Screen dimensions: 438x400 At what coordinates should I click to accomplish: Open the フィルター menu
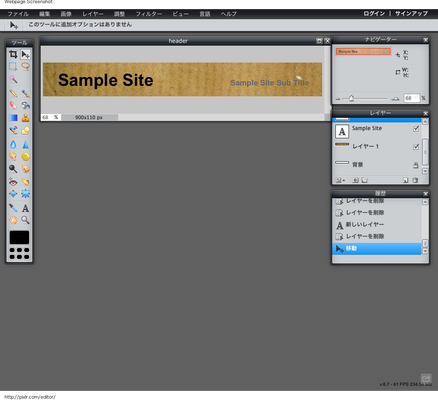click(x=149, y=14)
